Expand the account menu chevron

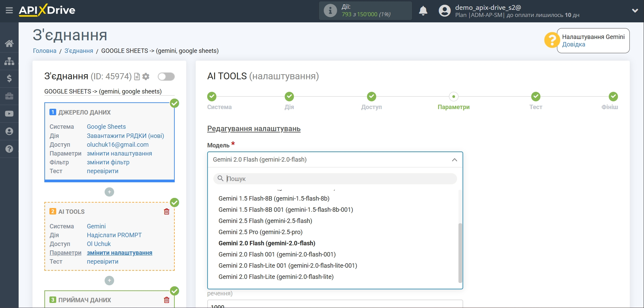635,11
